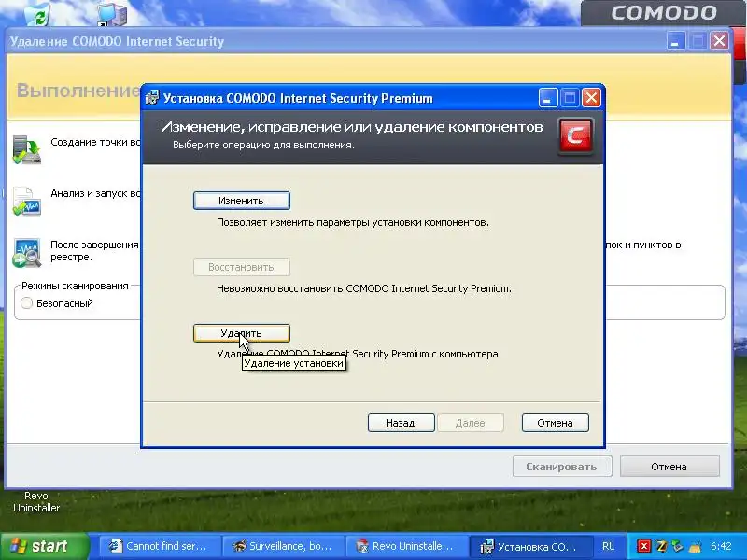Open the Revo Uninstaller desktop shortcut
Image resolution: width=747 pixels, height=560 pixels.
(x=36, y=501)
